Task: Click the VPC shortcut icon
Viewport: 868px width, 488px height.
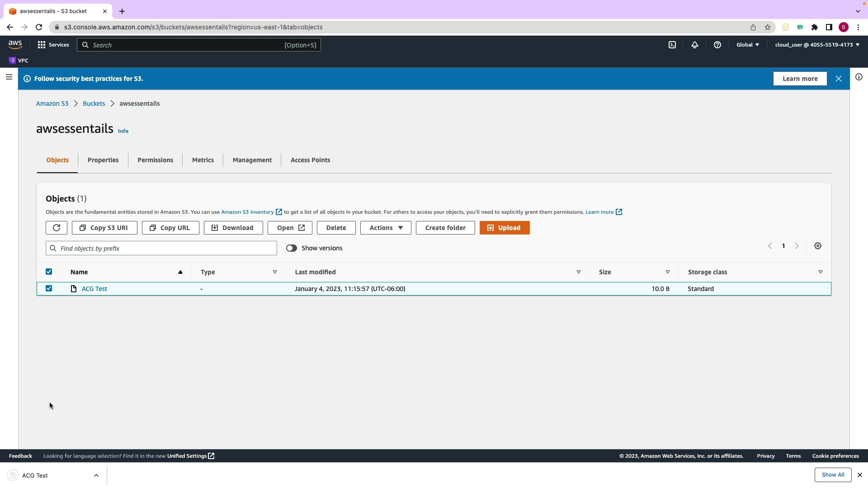Action: tap(13, 61)
